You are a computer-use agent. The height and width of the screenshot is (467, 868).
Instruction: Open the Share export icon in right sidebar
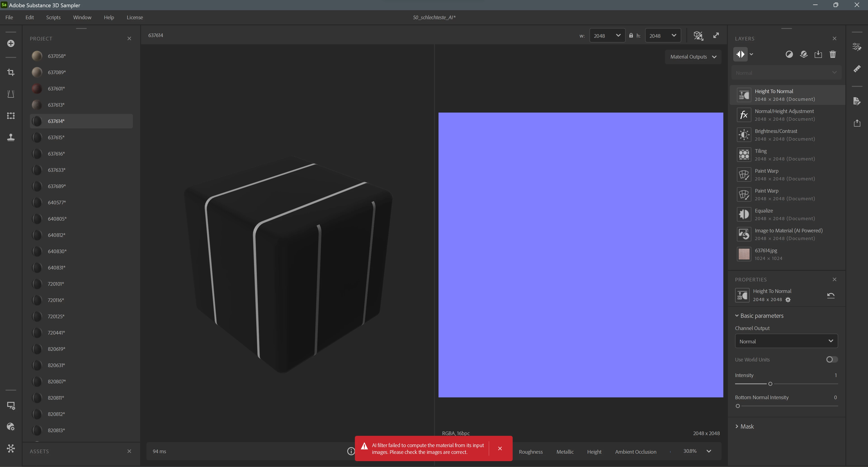tap(857, 123)
